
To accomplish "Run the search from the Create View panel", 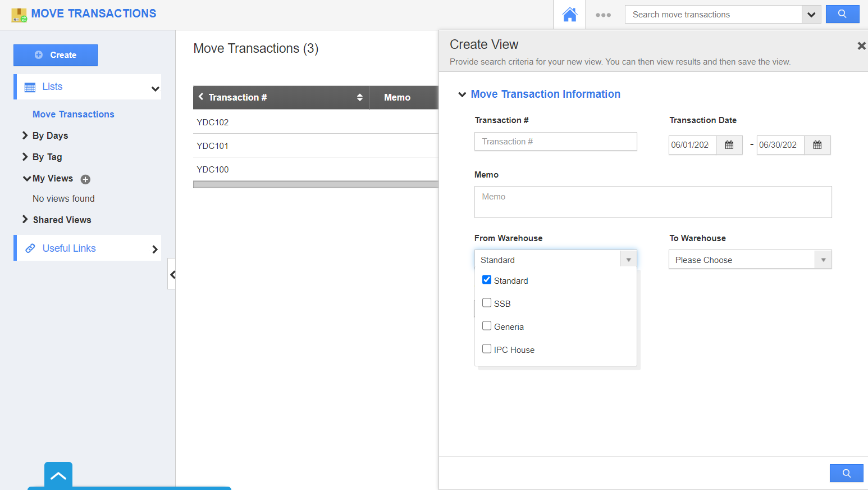I will [x=846, y=473].
